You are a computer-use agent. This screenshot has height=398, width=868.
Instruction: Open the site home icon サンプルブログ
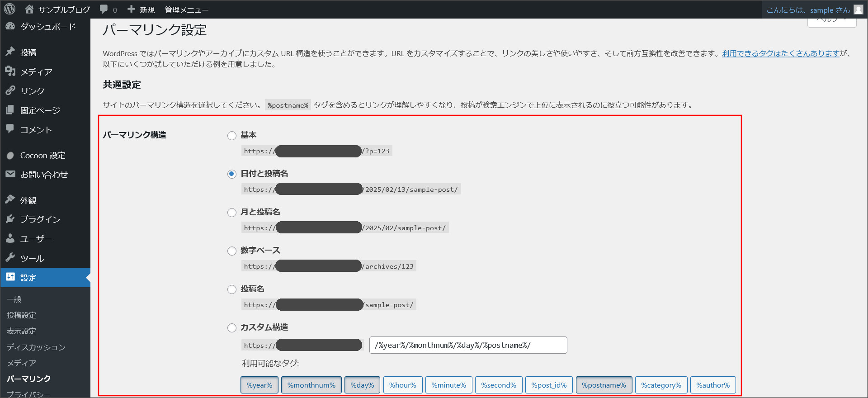[x=29, y=9]
